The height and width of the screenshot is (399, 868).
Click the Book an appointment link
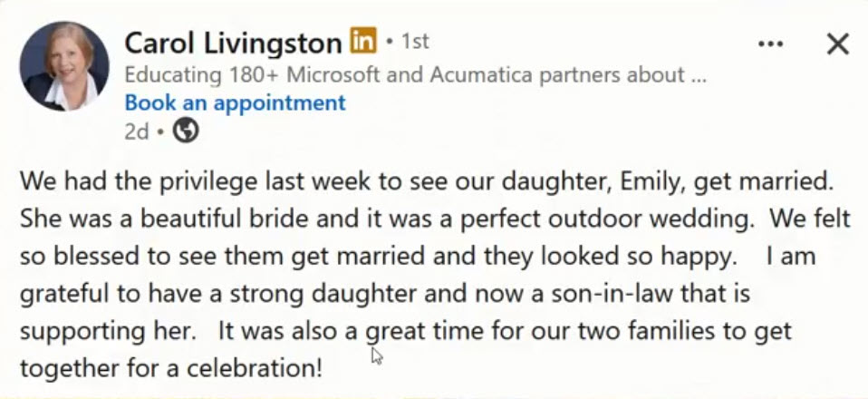coord(236,102)
